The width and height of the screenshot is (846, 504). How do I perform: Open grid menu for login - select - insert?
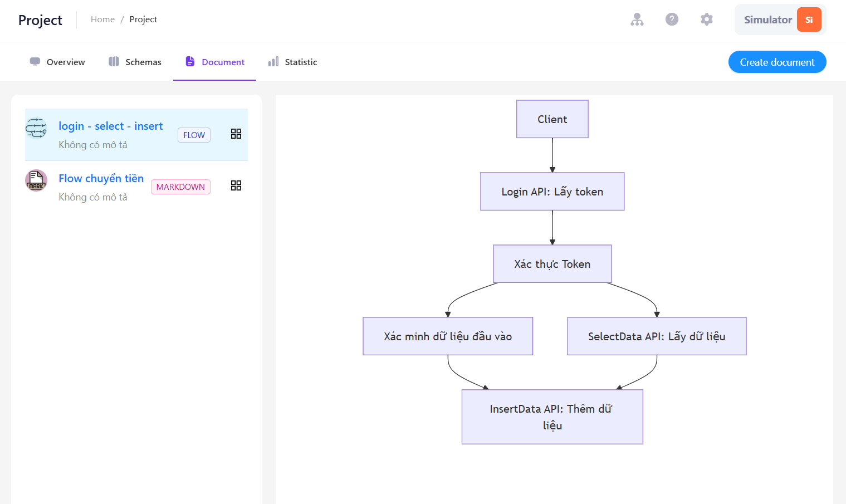point(236,134)
